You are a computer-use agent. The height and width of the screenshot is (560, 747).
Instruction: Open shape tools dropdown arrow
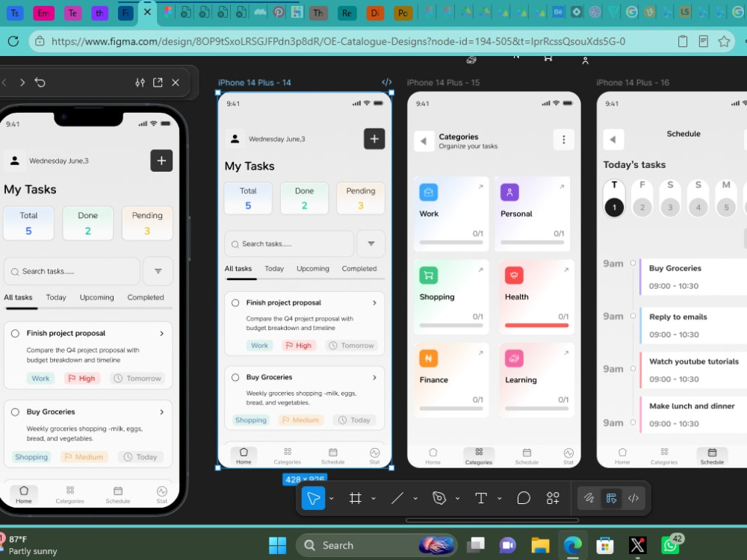pos(415,499)
